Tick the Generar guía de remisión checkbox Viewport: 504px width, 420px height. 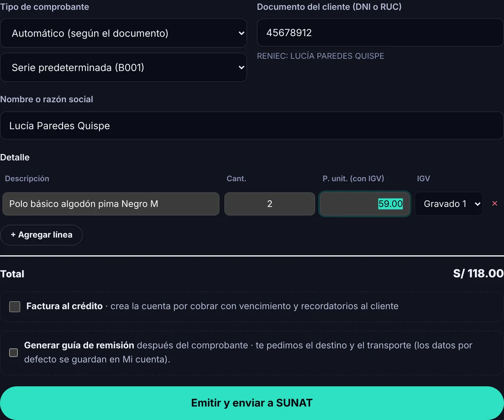tap(14, 352)
